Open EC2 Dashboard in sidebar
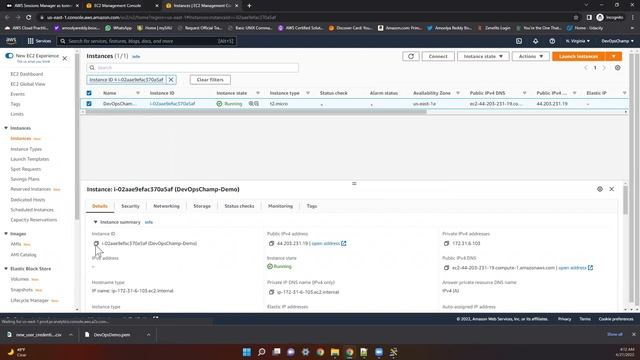This screenshot has height=360, width=640. coord(27,74)
